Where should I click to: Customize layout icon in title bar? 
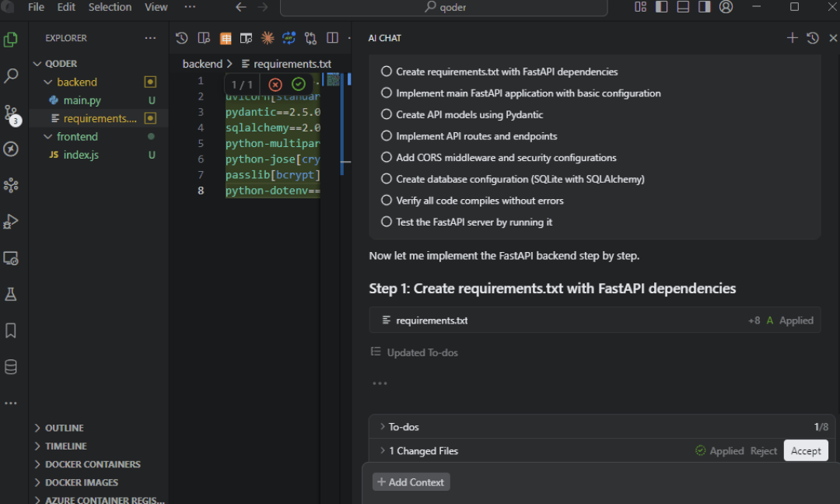pyautogui.click(x=640, y=7)
